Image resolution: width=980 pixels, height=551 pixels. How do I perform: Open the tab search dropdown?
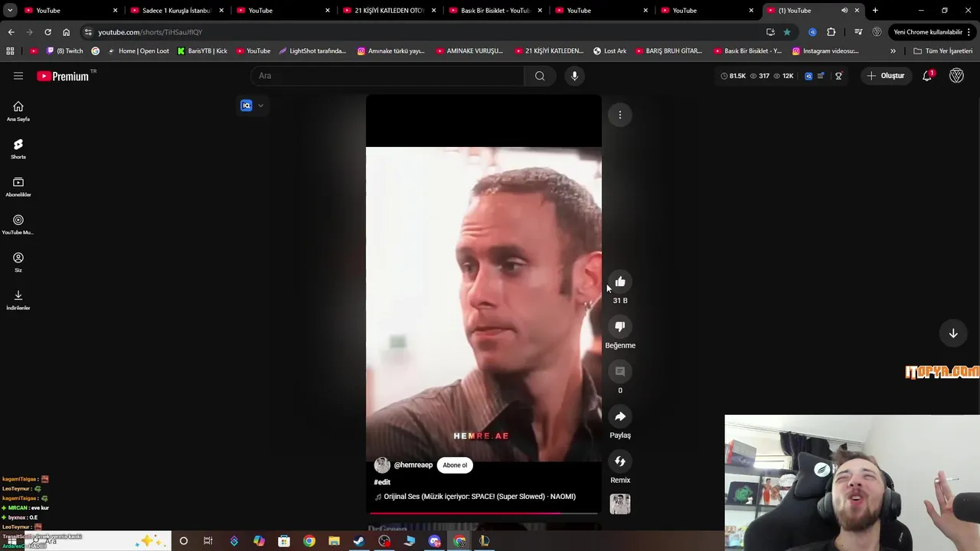point(10,11)
